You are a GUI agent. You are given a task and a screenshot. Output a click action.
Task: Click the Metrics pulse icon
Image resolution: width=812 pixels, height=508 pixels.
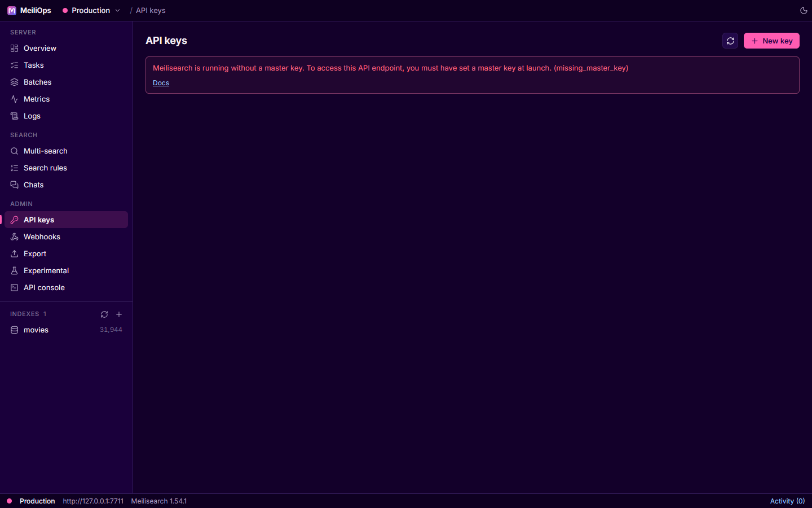click(x=15, y=99)
